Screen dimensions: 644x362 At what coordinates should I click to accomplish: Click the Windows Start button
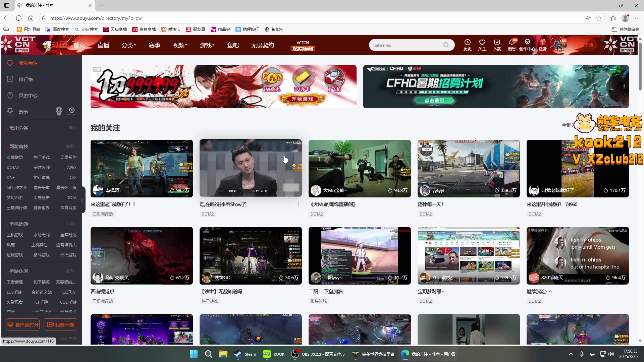click(194, 354)
